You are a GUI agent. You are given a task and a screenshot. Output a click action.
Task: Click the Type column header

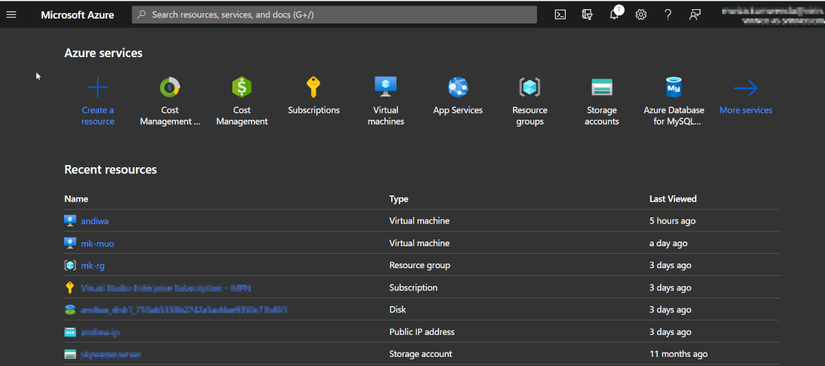398,199
